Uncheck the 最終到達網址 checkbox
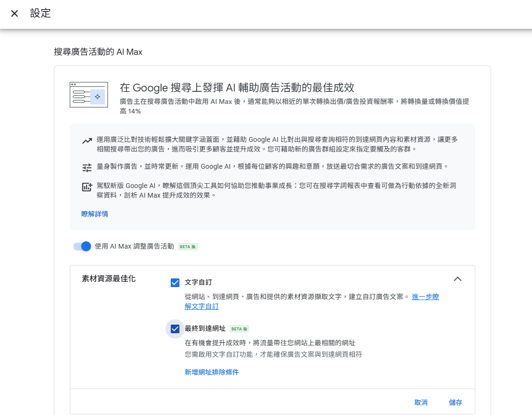 point(175,329)
